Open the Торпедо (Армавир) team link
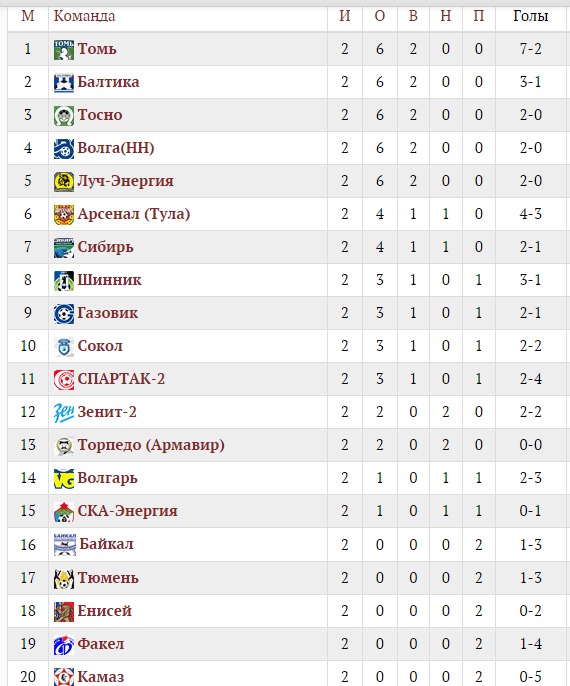 point(151,445)
